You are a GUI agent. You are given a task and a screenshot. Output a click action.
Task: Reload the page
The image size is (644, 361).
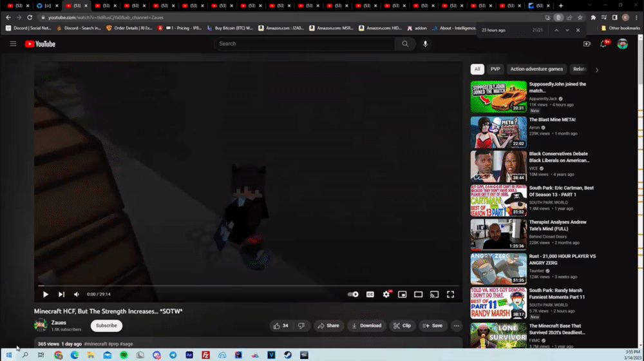(x=30, y=17)
